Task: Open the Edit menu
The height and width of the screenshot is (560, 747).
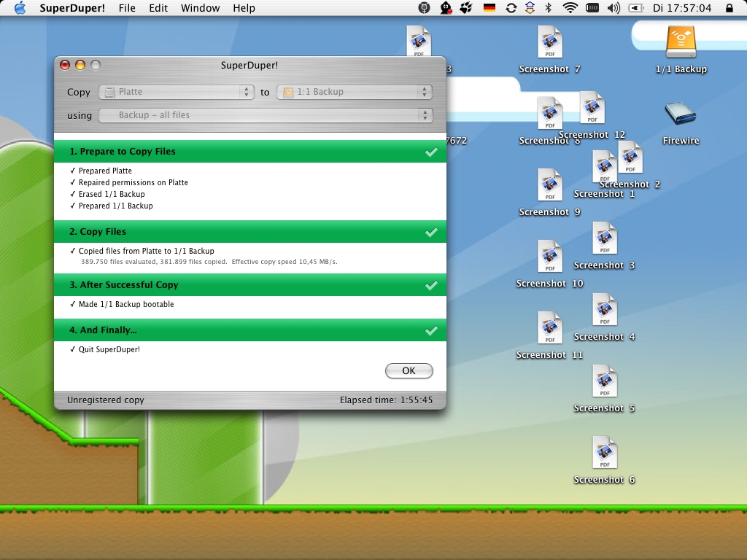Action: 158,8
